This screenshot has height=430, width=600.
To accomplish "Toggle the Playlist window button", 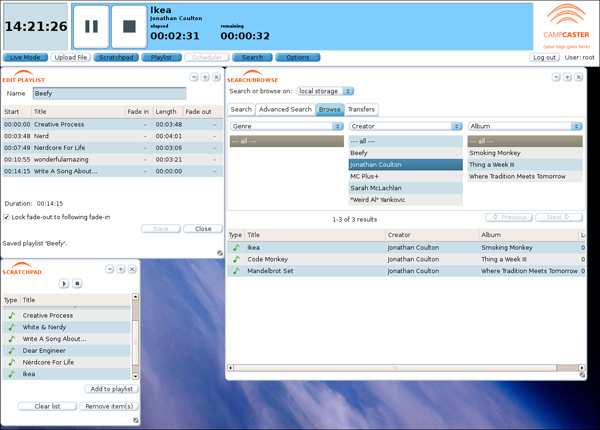I will pyautogui.click(x=161, y=57).
